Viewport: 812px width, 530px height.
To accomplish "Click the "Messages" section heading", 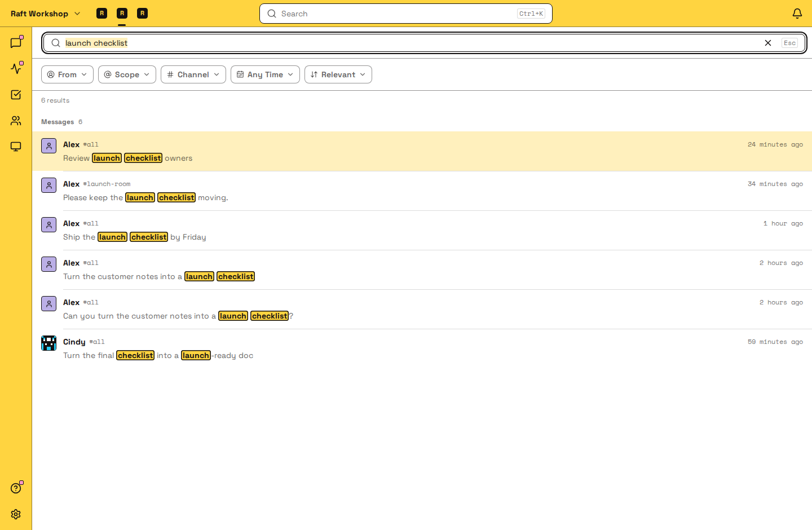I will point(58,122).
